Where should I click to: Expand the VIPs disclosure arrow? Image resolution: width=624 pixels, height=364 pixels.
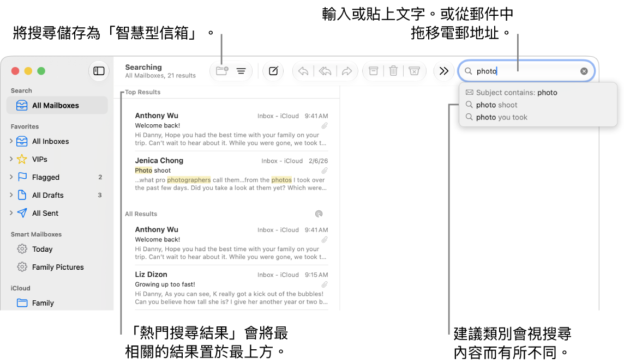coord(11,159)
